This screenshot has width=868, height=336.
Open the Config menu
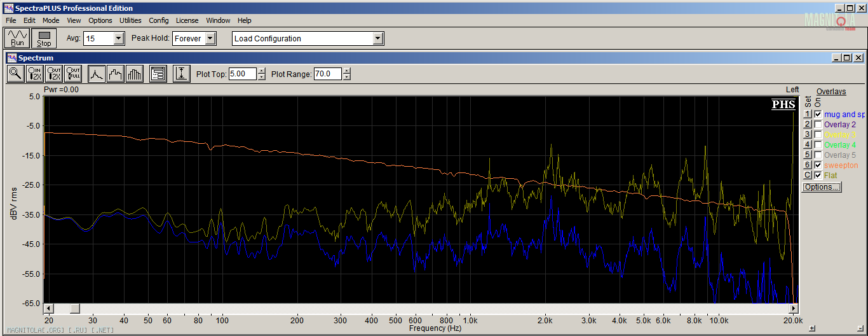(159, 20)
